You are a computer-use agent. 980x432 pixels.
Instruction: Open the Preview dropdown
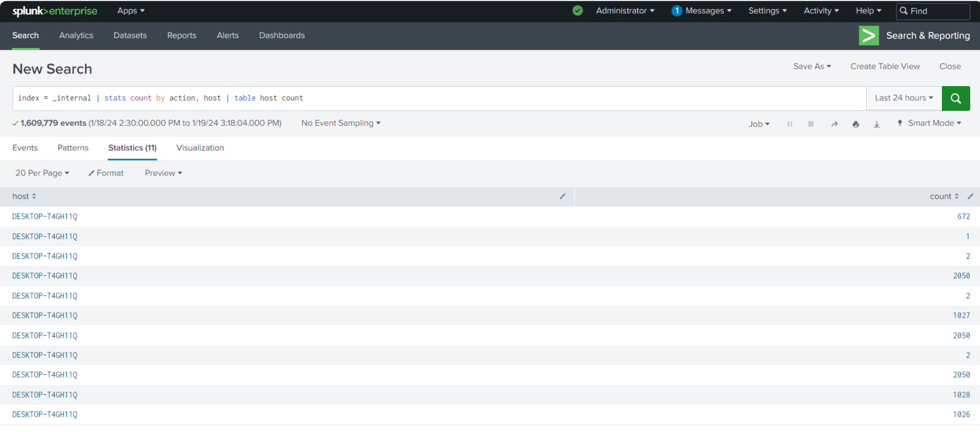pyautogui.click(x=163, y=173)
